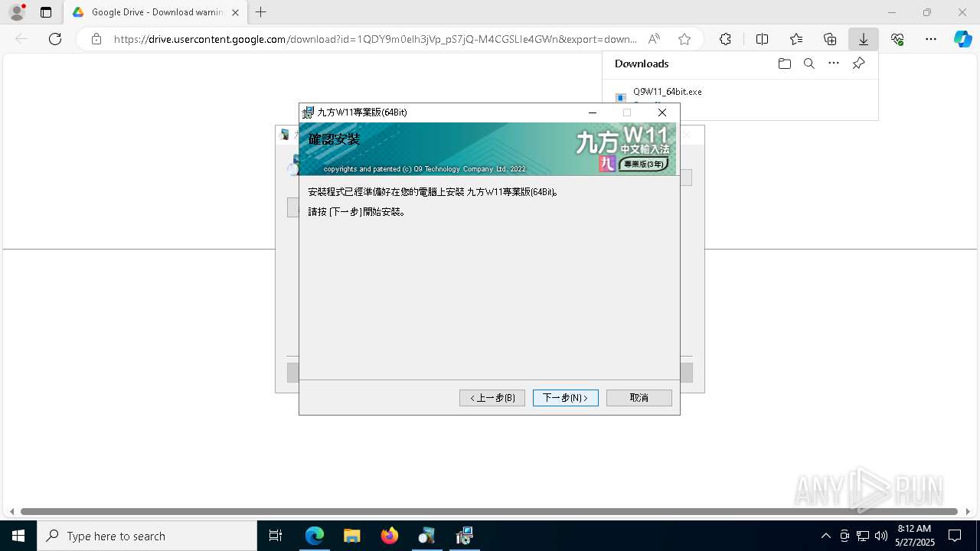Refresh the current page
The height and width of the screenshot is (551, 980).
tap(55, 39)
